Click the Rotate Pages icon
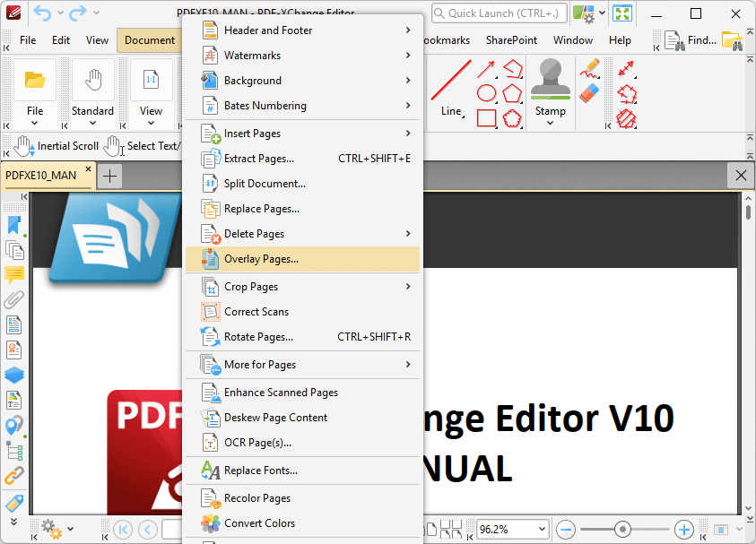This screenshot has width=756, height=544. 210,337
